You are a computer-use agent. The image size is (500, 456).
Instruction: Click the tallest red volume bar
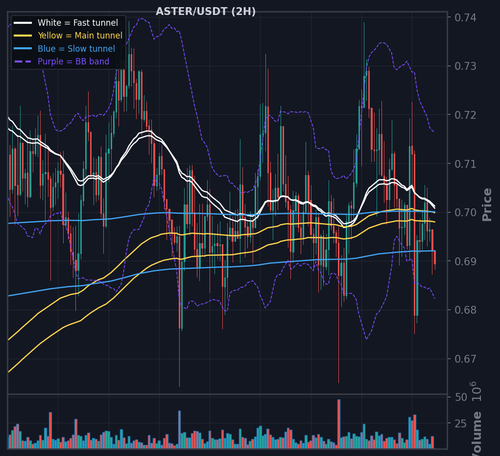339,424
